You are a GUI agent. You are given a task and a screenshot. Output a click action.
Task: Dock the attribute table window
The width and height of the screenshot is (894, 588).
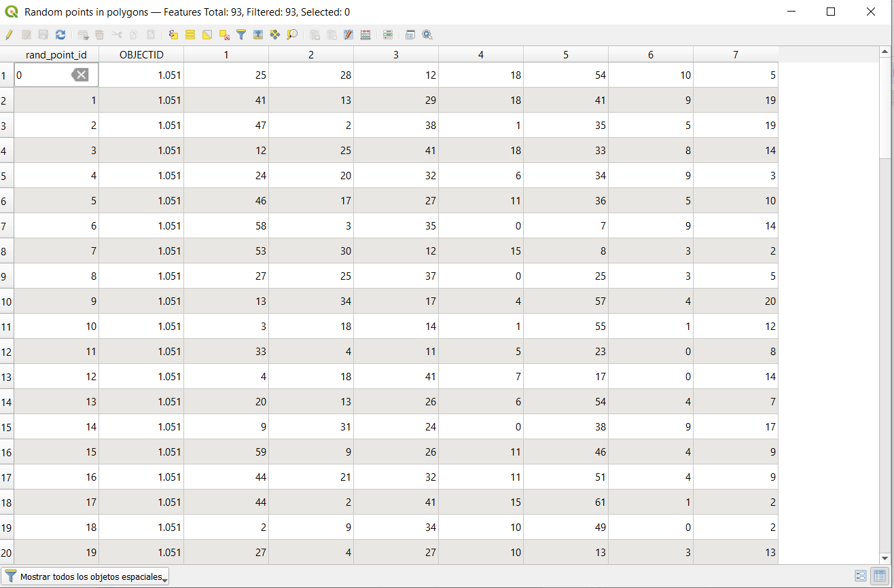410,35
